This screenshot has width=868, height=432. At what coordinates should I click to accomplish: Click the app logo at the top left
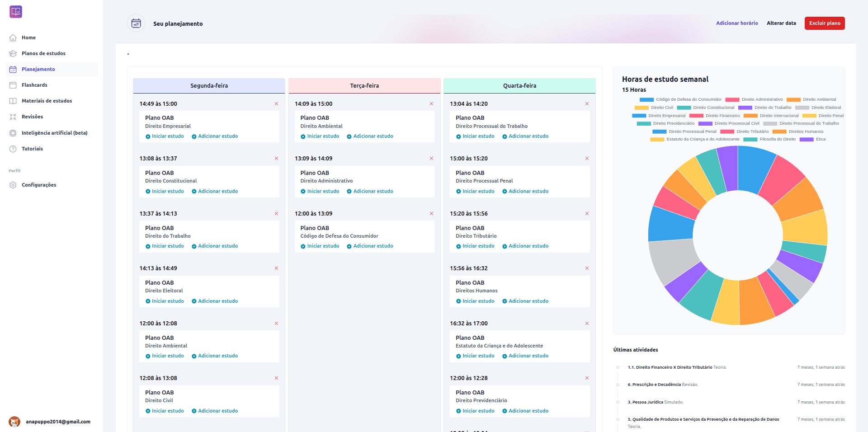[x=16, y=12]
